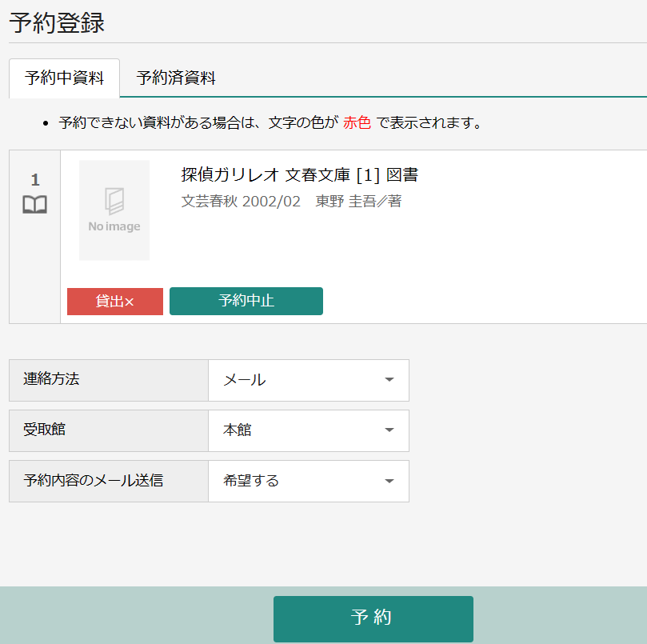Click the item number 1 in list
Viewport: 647px width, 644px height.
(34, 180)
